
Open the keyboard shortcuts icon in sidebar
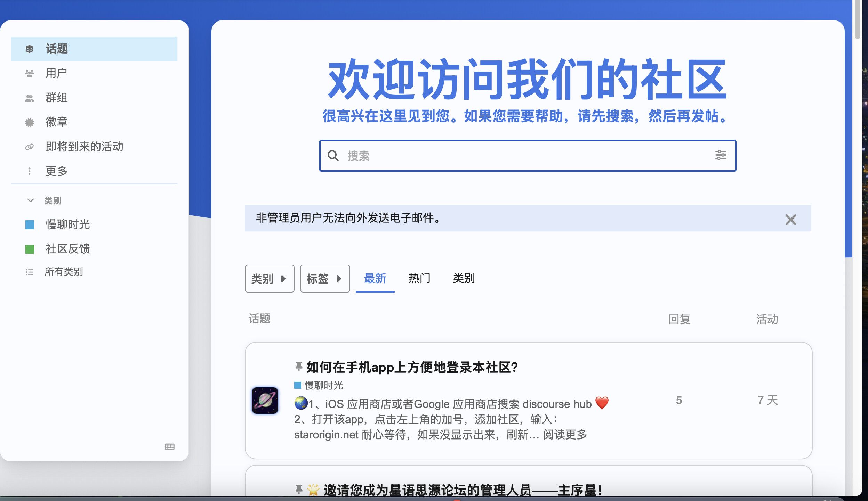click(170, 447)
